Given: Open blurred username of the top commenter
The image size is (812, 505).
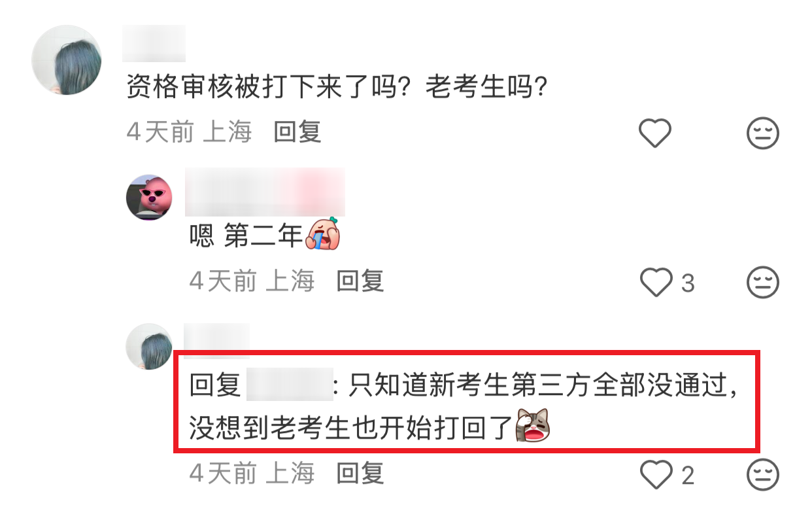Looking at the screenshot, I should click(x=155, y=43).
